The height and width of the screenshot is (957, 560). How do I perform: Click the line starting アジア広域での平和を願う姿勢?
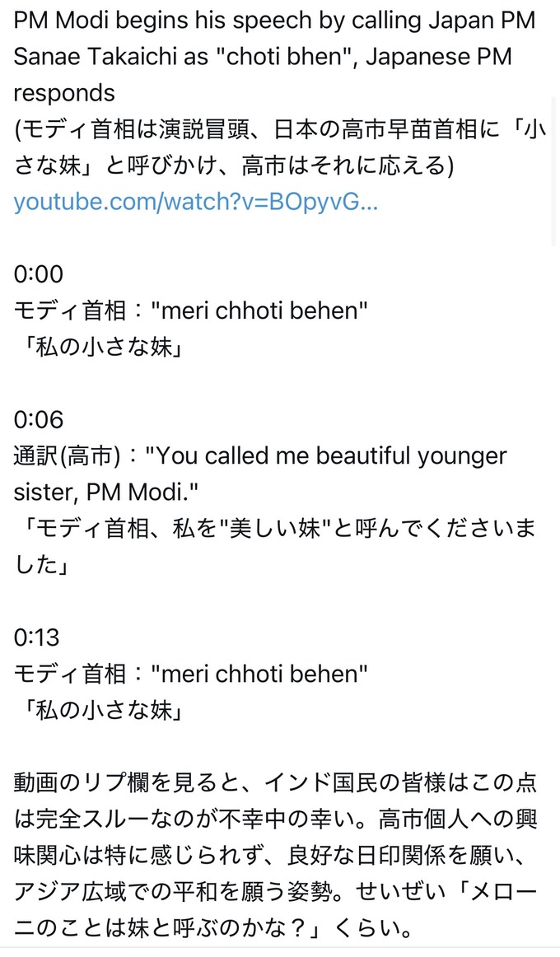pyautogui.click(x=275, y=892)
